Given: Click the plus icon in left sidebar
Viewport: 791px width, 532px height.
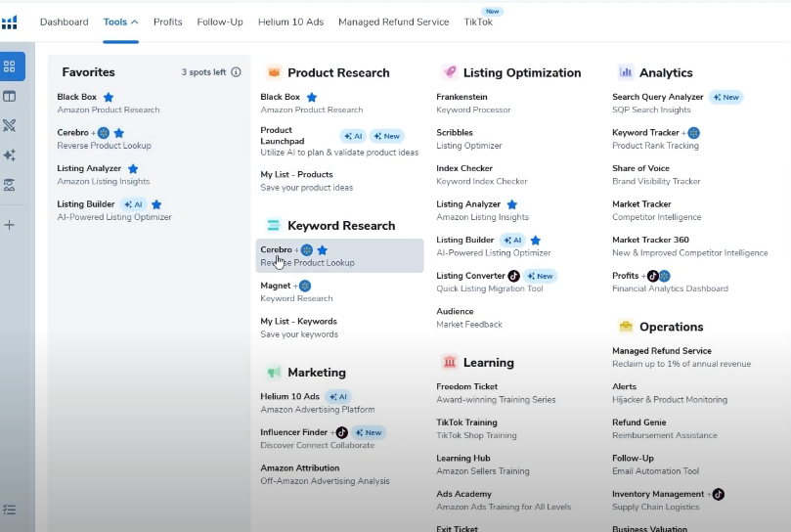Looking at the screenshot, I should pos(10,225).
